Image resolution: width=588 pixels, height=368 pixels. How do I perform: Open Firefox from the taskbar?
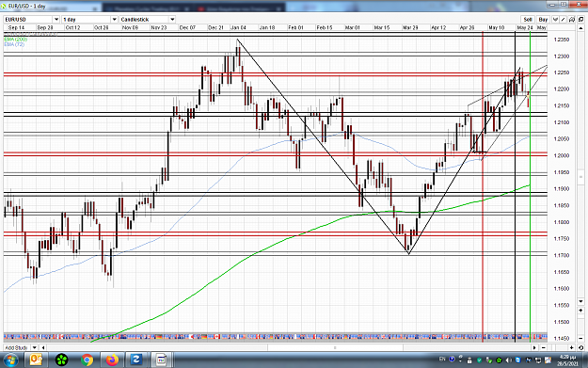[112, 360]
